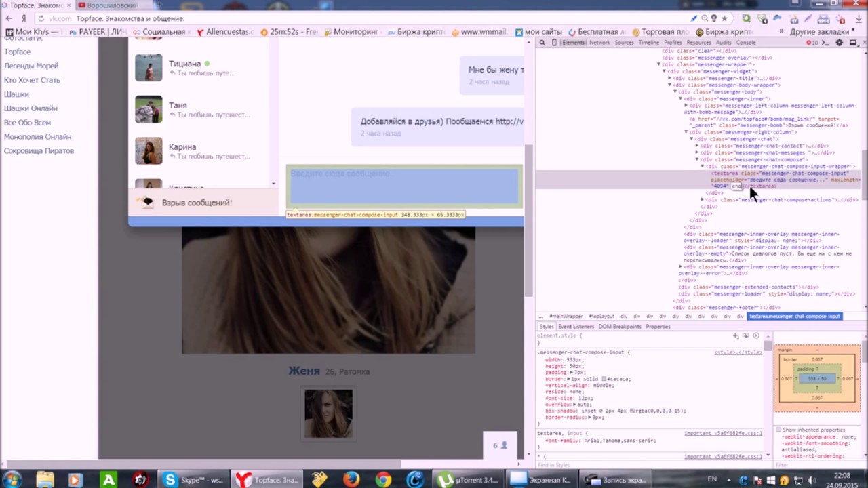The width and height of the screenshot is (868, 488).
Task: Change DevTools dock side icon
Action: point(853,43)
